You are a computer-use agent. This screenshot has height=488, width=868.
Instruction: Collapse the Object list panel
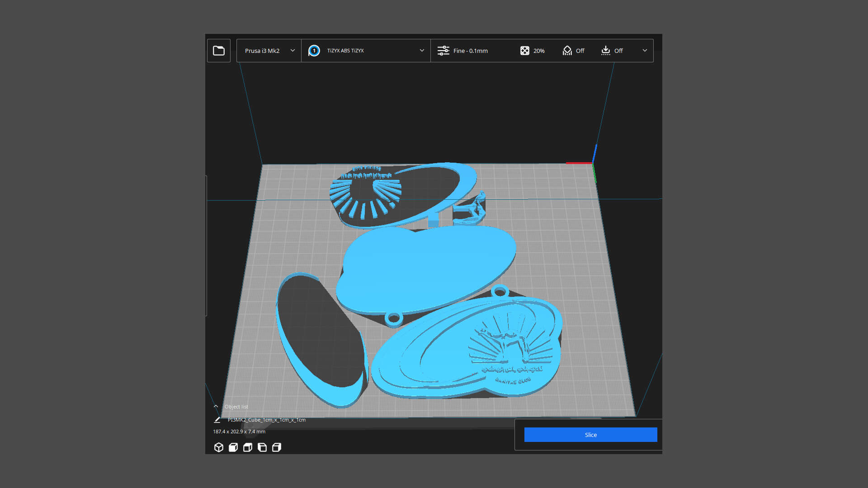coord(216,406)
